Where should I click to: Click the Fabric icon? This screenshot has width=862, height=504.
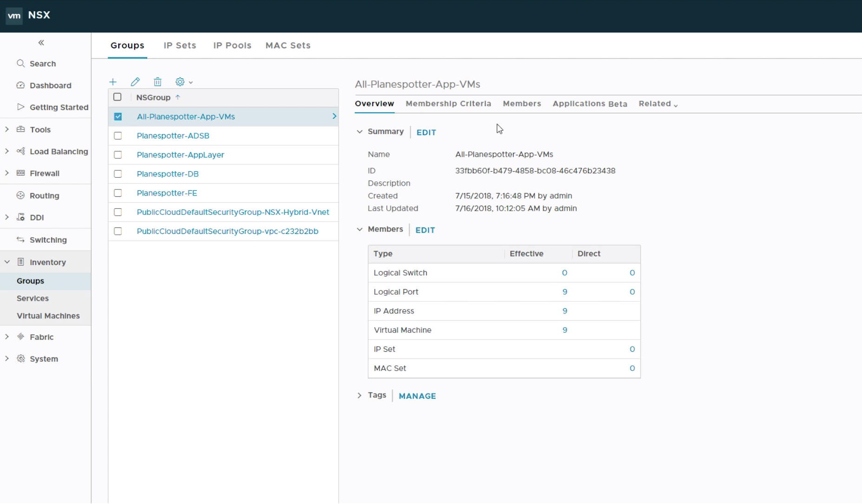(20, 336)
